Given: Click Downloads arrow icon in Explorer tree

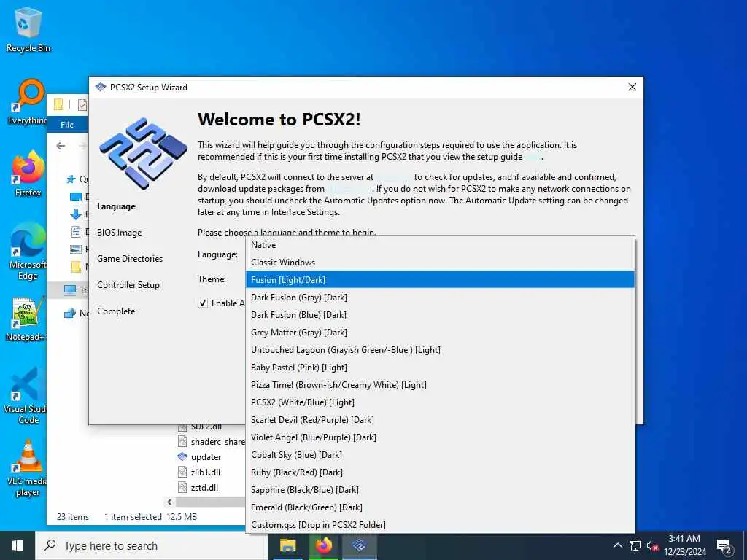Looking at the screenshot, I should tap(76, 214).
